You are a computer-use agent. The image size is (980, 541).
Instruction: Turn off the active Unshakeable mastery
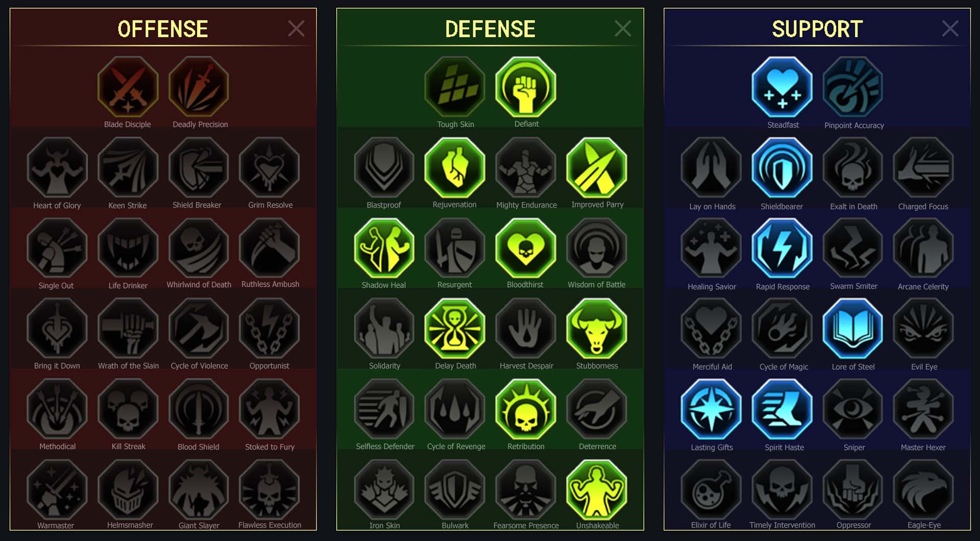click(x=597, y=489)
